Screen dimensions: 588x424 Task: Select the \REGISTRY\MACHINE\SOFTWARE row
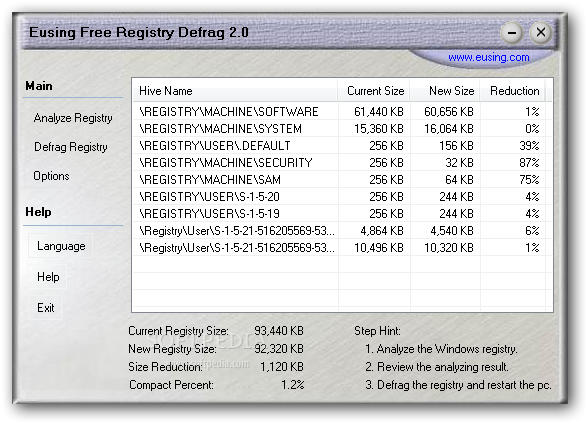pyautogui.click(x=342, y=112)
